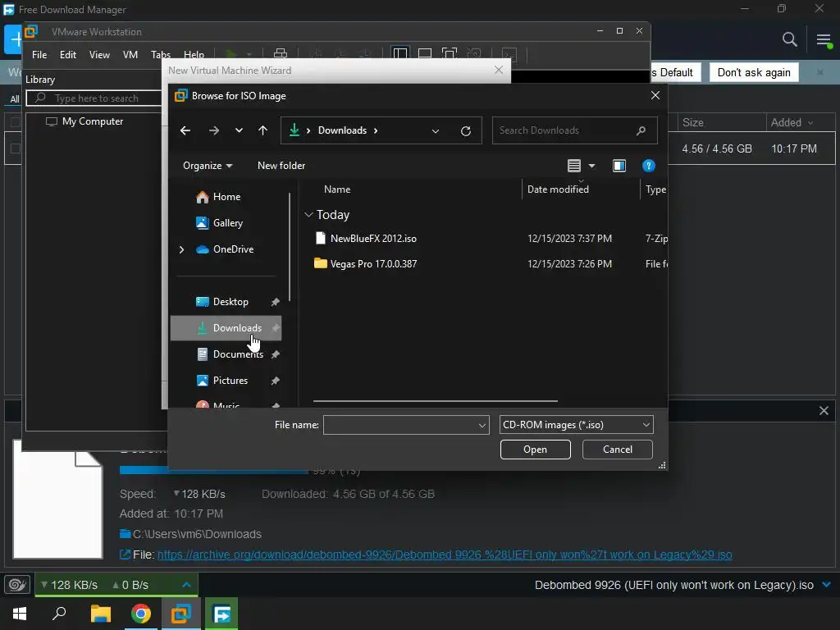Expand the OneDrive tree node

pyautogui.click(x=181, y=249)
